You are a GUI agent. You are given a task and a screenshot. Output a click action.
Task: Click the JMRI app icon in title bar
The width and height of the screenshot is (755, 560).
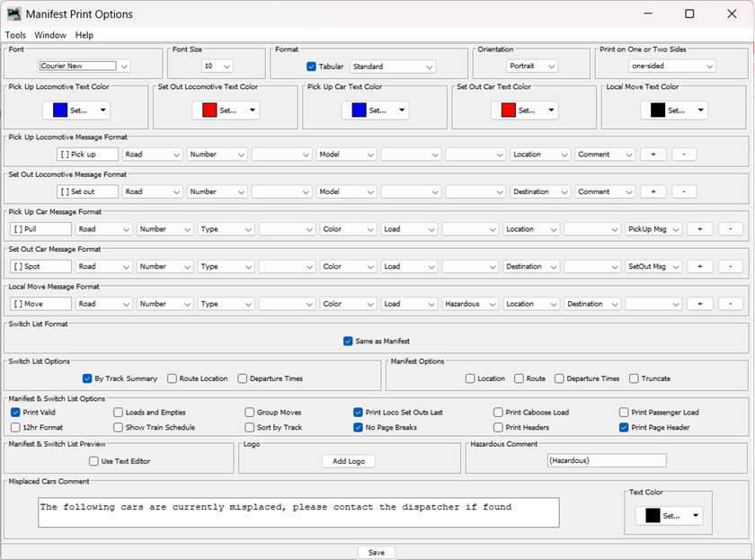13,14
